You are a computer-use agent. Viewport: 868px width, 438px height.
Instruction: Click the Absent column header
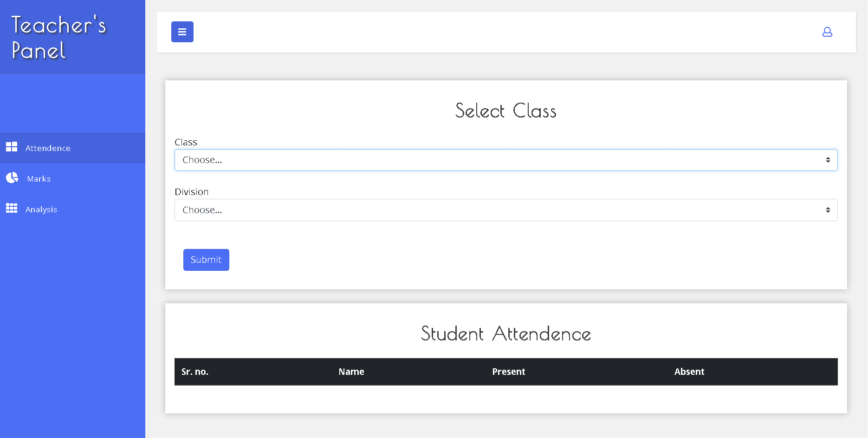point(689,372)
